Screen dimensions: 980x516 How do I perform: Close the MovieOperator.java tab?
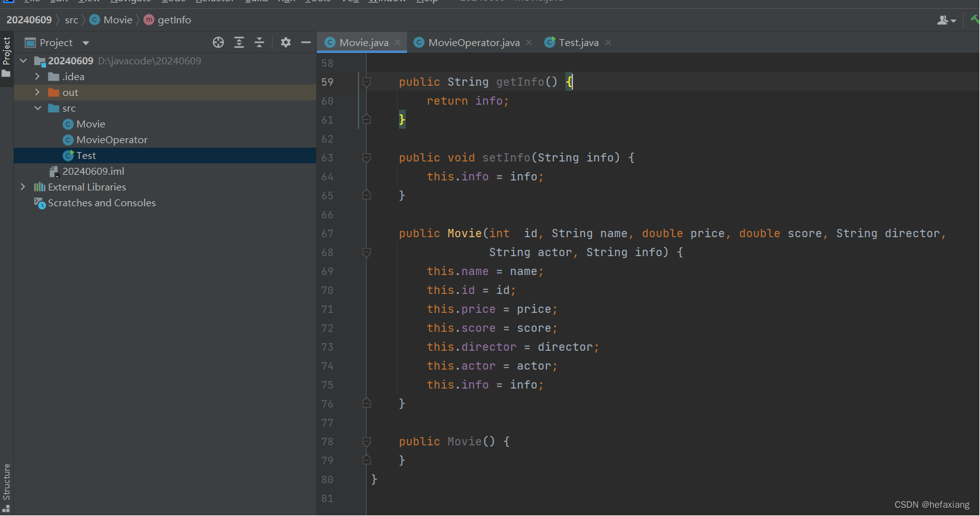pos(529,42)
